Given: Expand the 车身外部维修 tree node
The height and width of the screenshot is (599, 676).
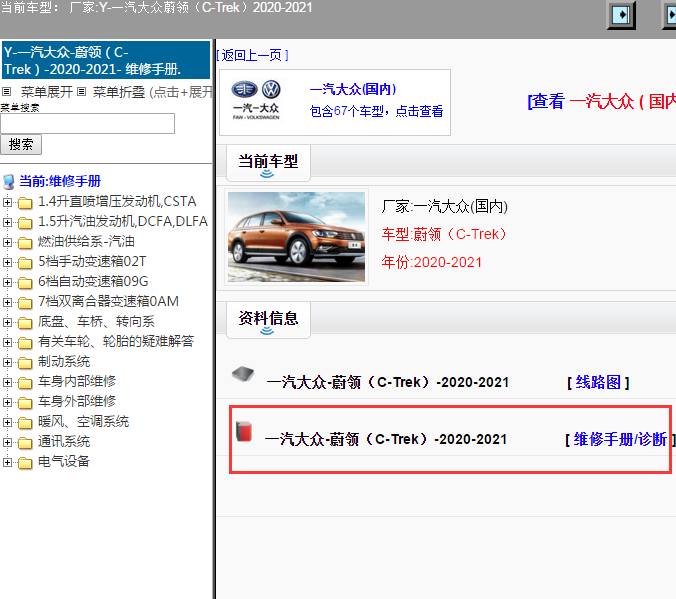Looking at the screenshot, I should click(7, 402).
